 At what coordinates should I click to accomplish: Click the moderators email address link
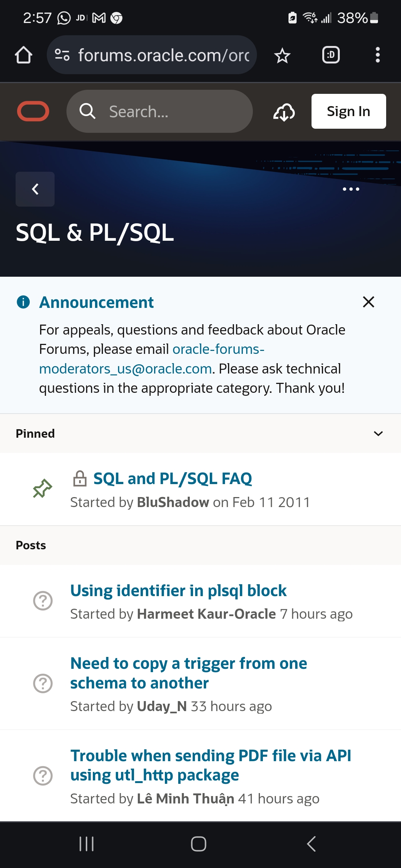click(151, 359)
